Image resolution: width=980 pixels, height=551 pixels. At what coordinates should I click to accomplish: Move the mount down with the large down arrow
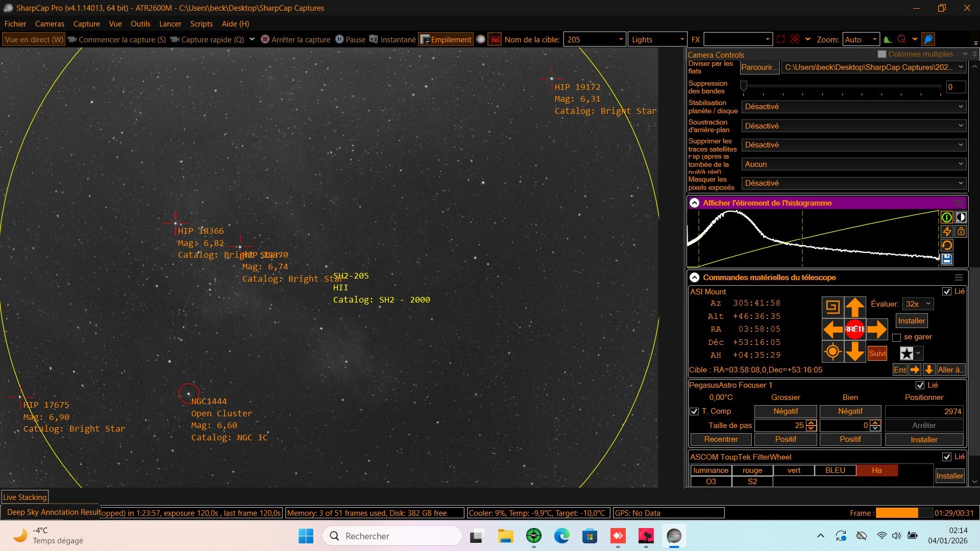click(855, 352)
